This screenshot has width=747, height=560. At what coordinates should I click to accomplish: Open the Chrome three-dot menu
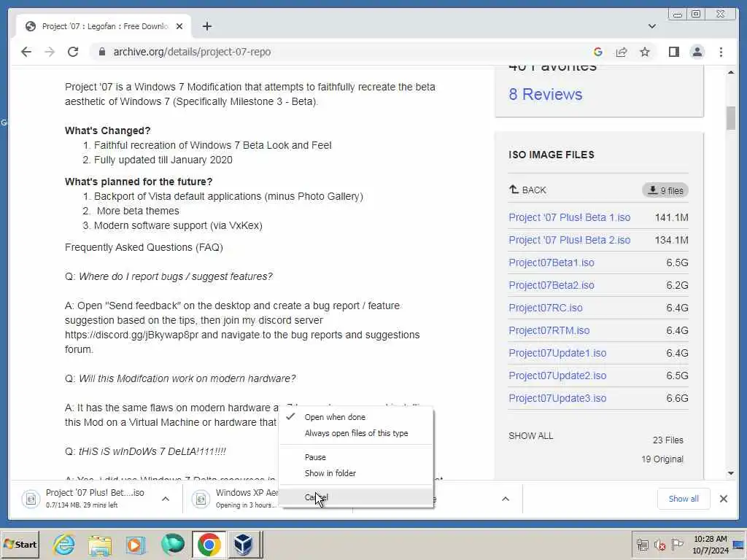[x=721, y=52]
